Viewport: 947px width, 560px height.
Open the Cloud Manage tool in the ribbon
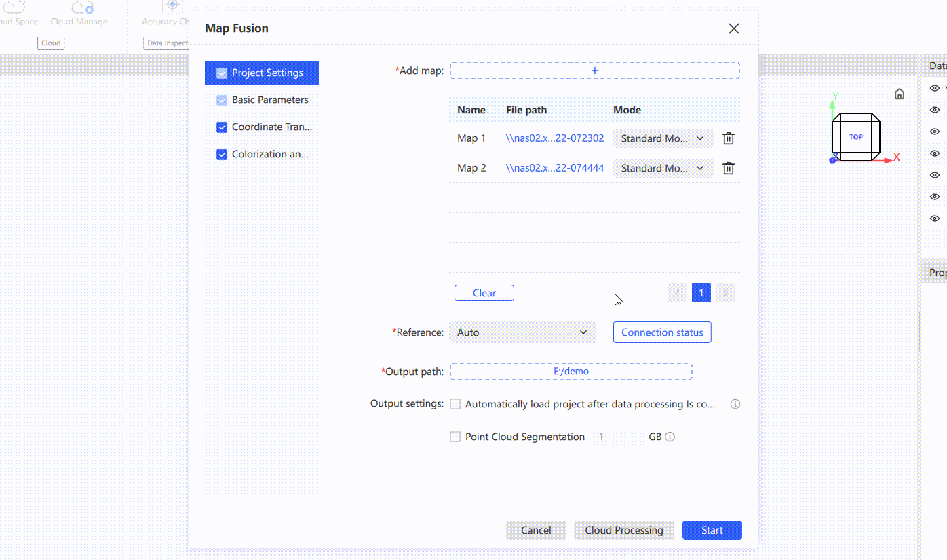pyautogui.click(x=82, y=13)
